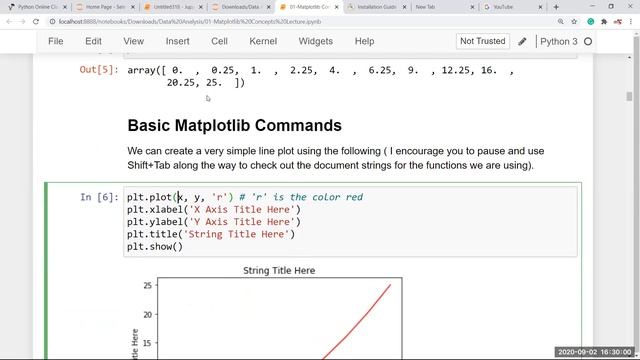The image size is (640, 360).
Task: Click the plt.show() code line
Action: (155, 246)
